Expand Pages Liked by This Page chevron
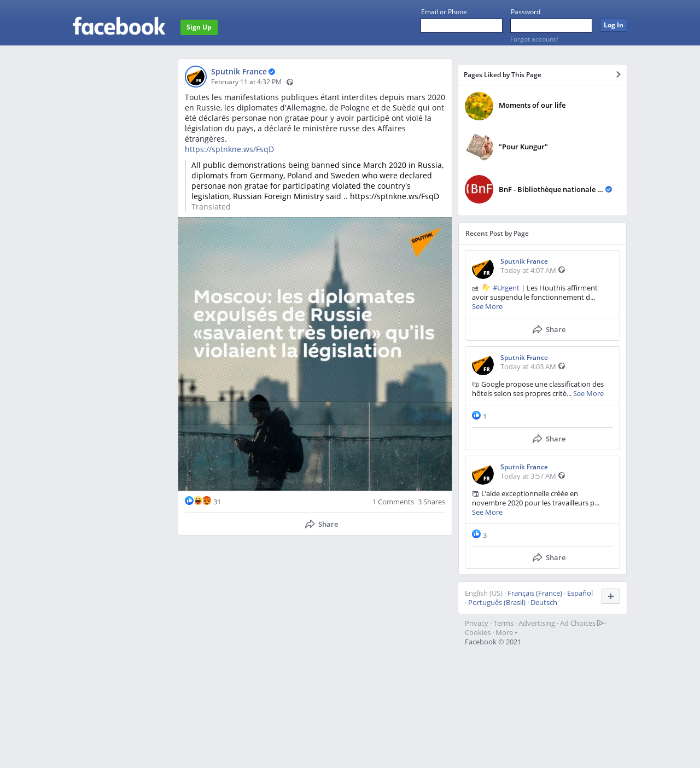 (x=618, y=74)
